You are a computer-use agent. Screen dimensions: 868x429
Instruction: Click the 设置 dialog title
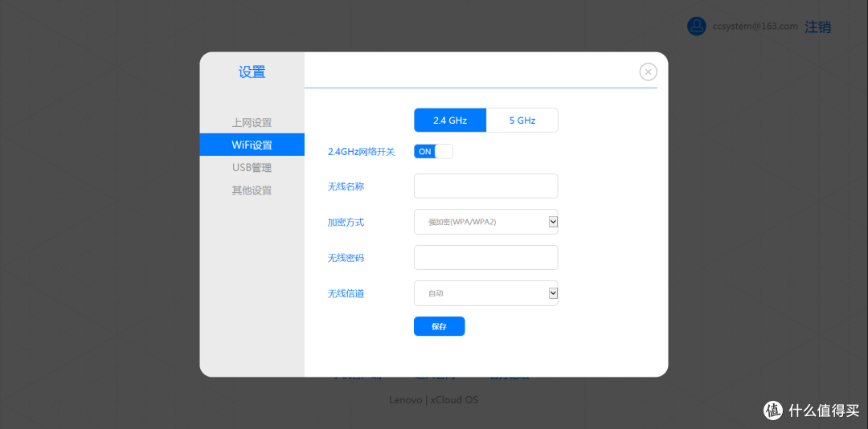click(x=252, y=72)
